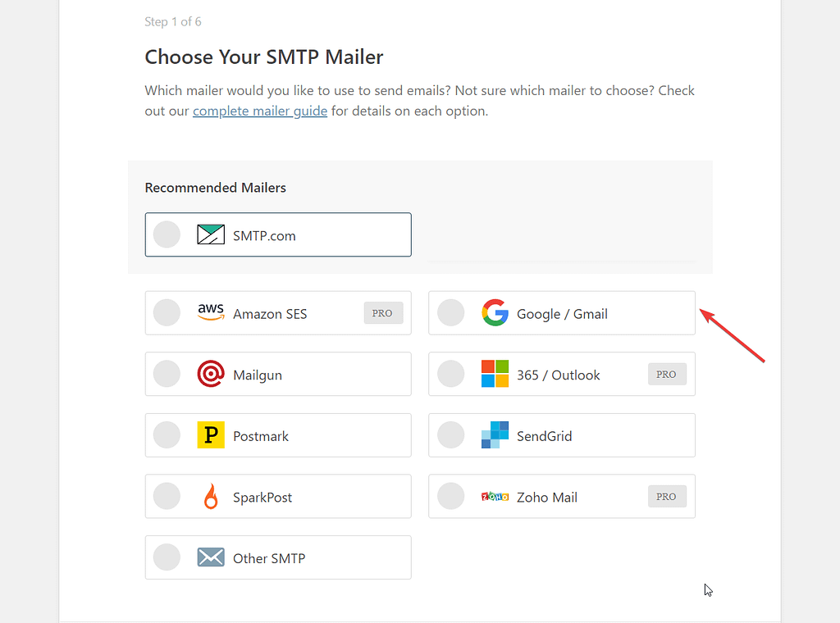Select the Mailgun radio button
The image size is (840, 623).
click(167, 374)
